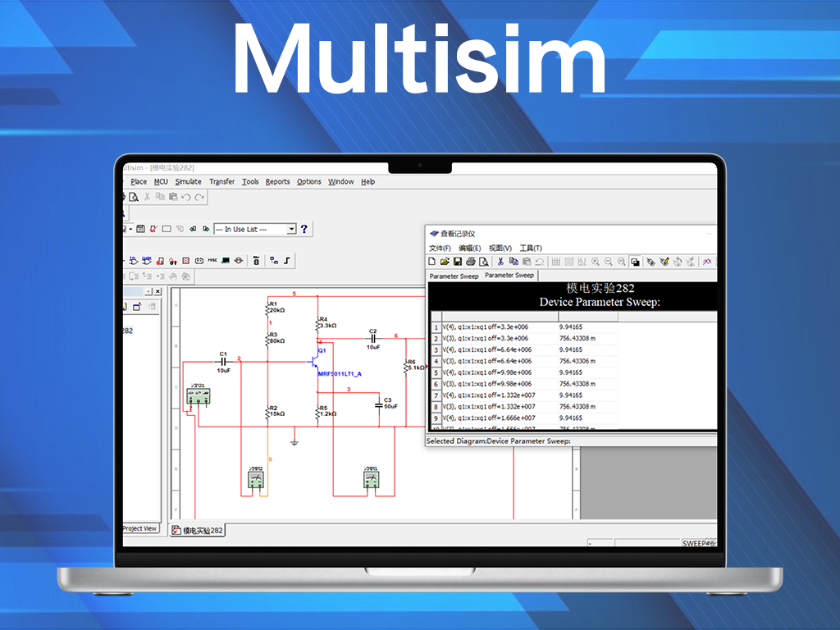Viewport: 840px width, 630px height.
Task: Select transistor Q1 in the schematic
Action: [316, 360]
